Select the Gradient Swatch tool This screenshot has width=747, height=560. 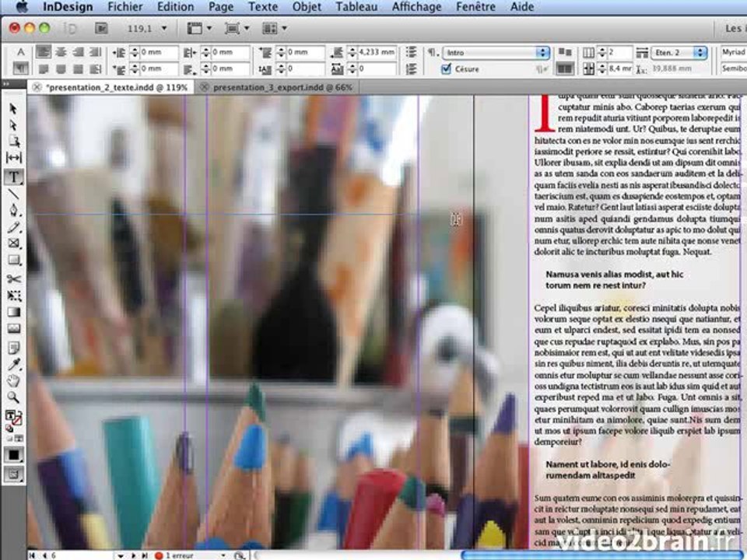[x=13, y=313]
